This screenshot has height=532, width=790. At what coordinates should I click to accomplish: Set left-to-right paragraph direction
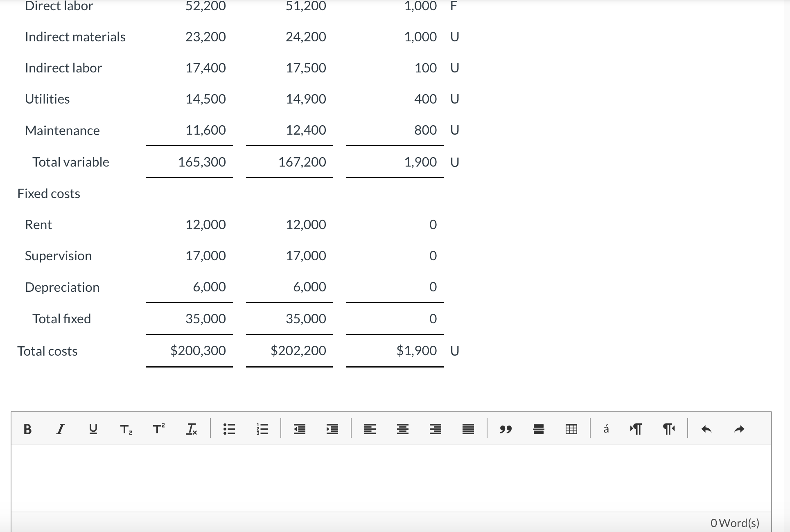[636, 429]
